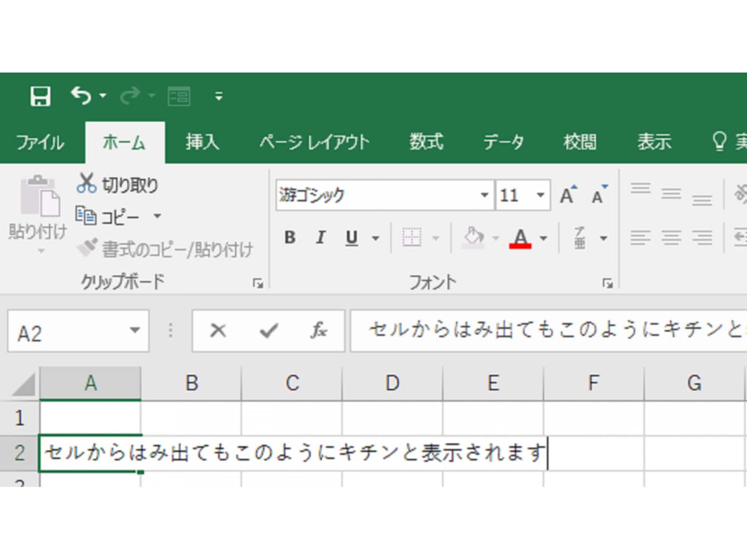This screenshot has width=747, height=560.
Task: Increase font size with large A icon
Action: [x=568, y=195]
